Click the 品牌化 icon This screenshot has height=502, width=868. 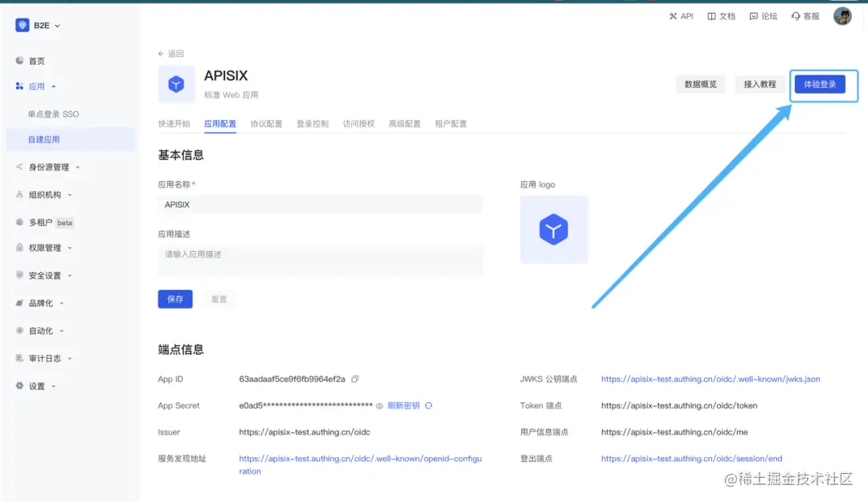click(19, 302)
